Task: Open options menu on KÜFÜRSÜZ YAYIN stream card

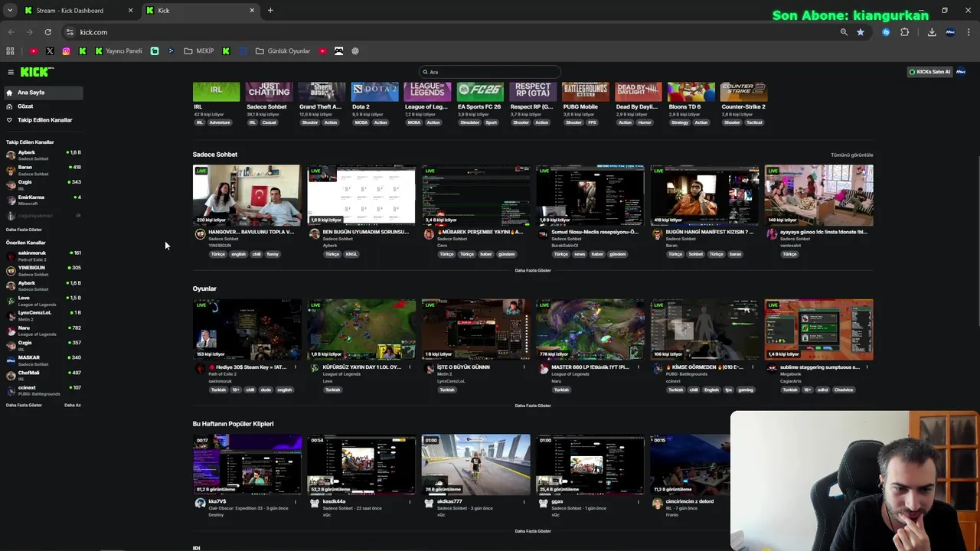Action: tap(410, 367)
